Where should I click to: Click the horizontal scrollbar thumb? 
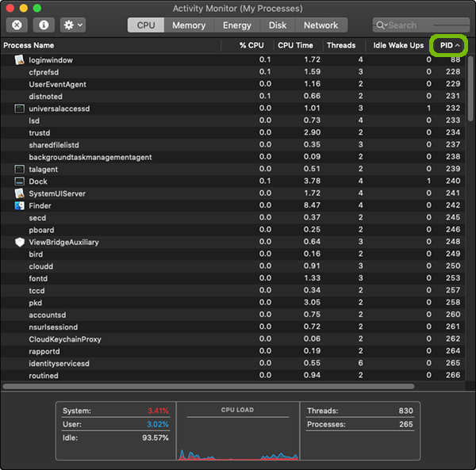tap(209, 386)
